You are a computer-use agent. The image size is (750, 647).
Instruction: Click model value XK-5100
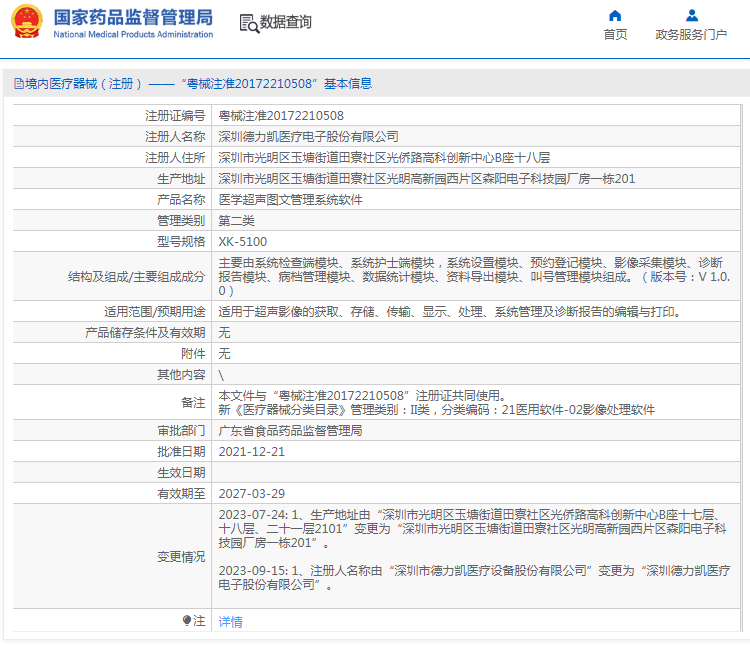pyautogui.click(x=243, y=242)
